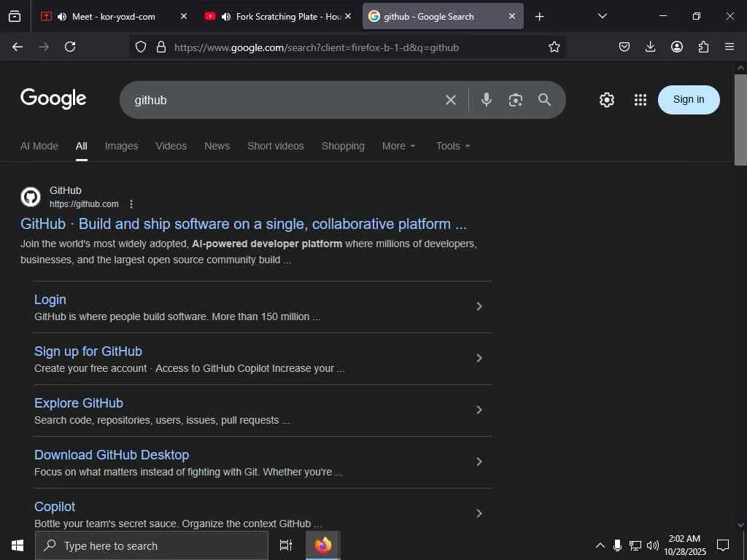Mute the YouTube Fork Scratching Plate tab
Viewport: 747px width, 560px height.
point(226,16)
